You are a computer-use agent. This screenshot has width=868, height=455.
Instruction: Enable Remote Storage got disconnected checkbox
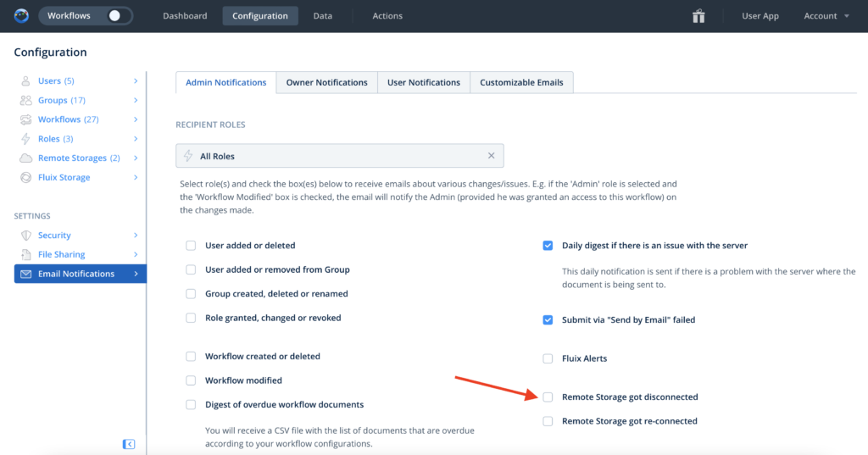pyautogui.click(x=548, y=397)
